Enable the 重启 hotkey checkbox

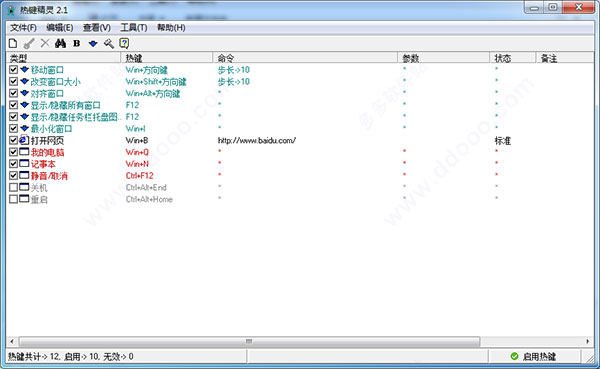[x=13, y=199]
